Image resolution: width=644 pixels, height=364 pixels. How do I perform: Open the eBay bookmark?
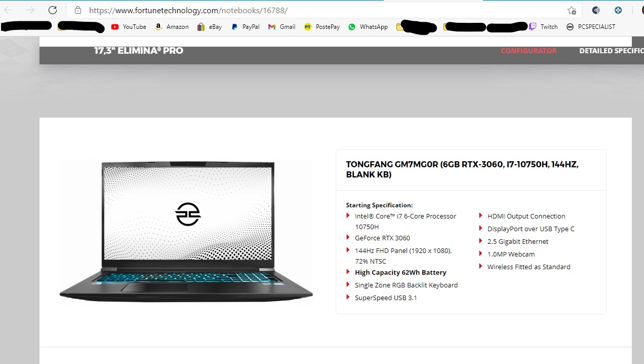coord(210,27)
